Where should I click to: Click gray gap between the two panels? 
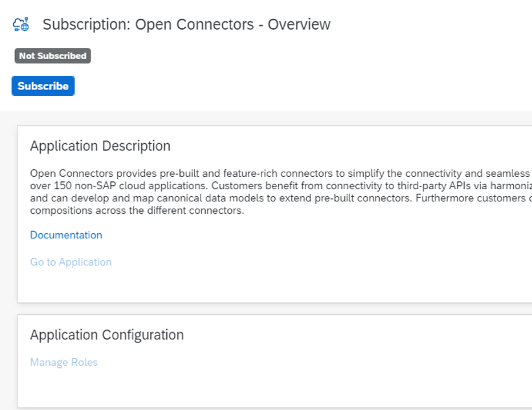click(x=259, y=309)
